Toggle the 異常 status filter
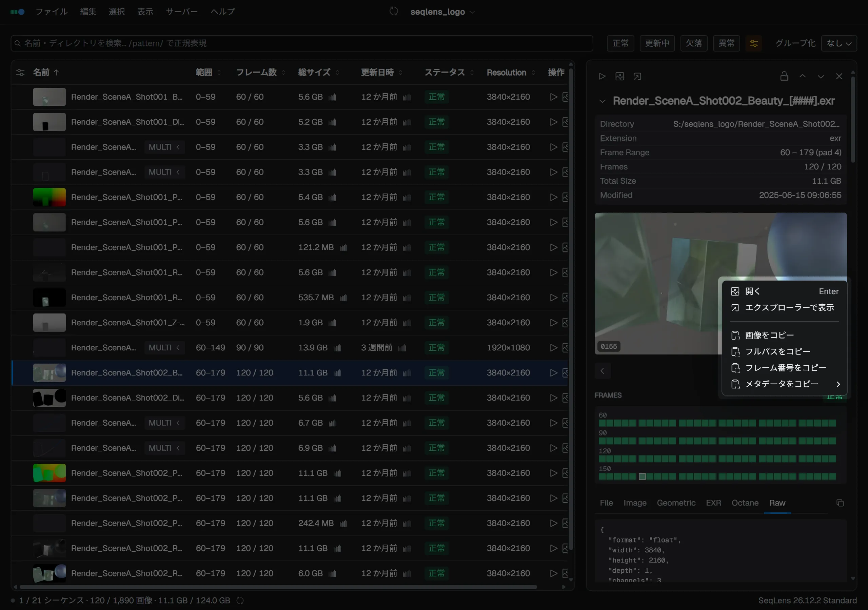The height and width of the screenshot is (610, 868). 726,43
